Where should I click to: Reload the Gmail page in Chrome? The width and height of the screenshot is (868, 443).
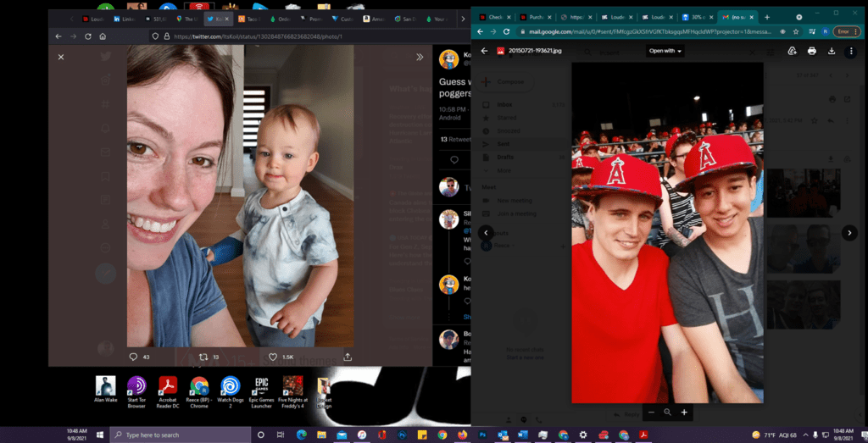506,31
